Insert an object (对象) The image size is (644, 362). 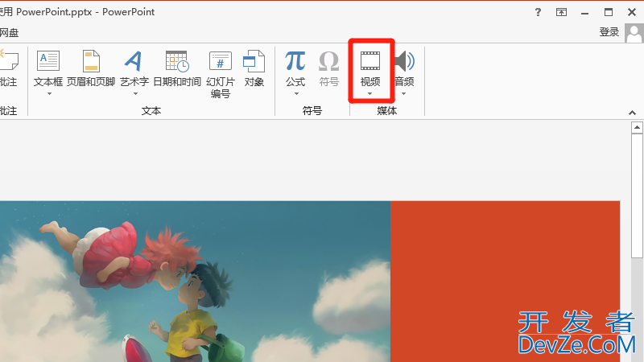[254, 68]
